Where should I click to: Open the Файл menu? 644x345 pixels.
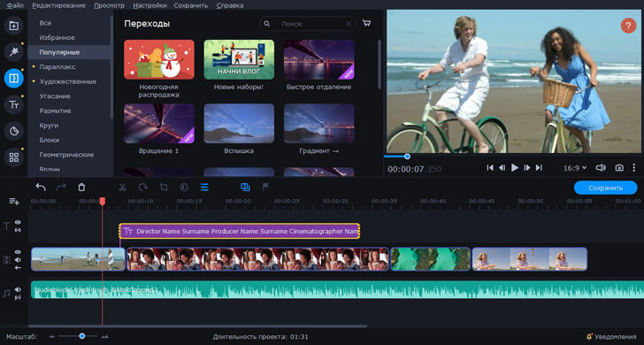[x=15, y=5]
